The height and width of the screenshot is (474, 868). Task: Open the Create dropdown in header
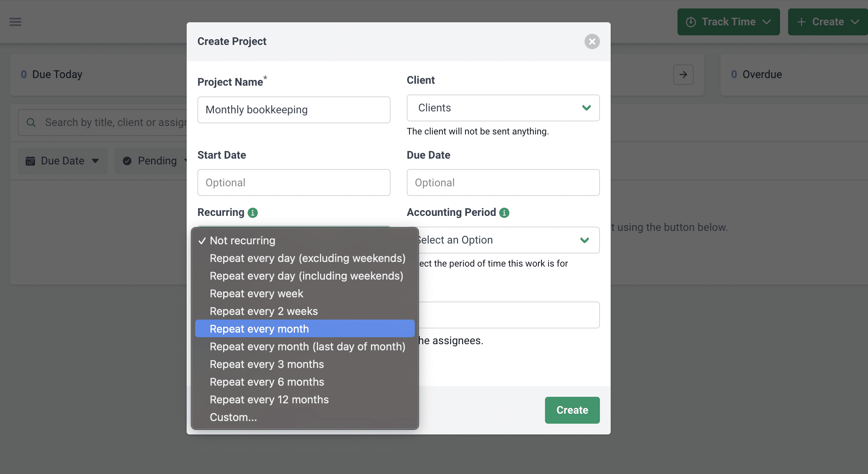click(x=828, y=22)
